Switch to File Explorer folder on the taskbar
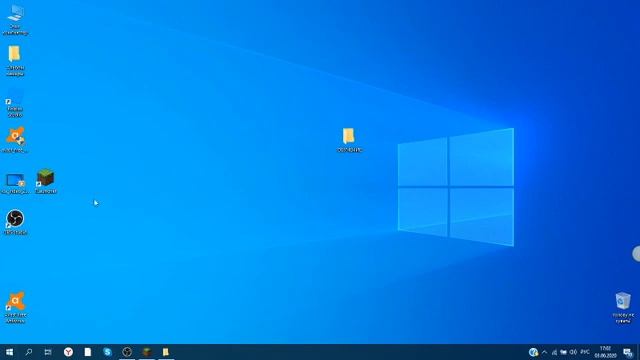The image size is (640, 360). click(x=166, y=352)
